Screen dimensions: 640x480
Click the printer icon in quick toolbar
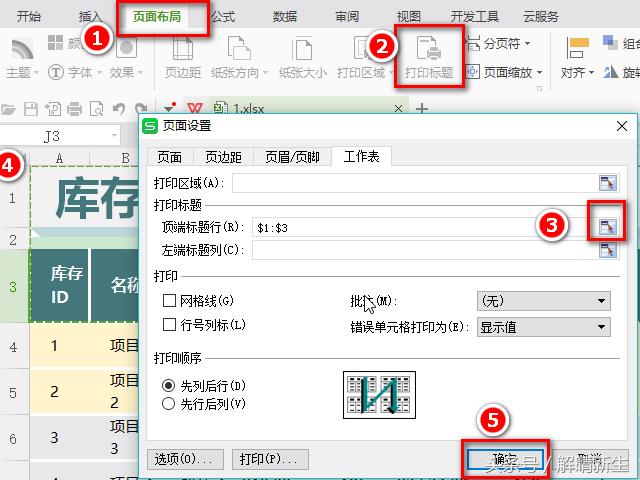pyautogui.click(x=74, y=109)
